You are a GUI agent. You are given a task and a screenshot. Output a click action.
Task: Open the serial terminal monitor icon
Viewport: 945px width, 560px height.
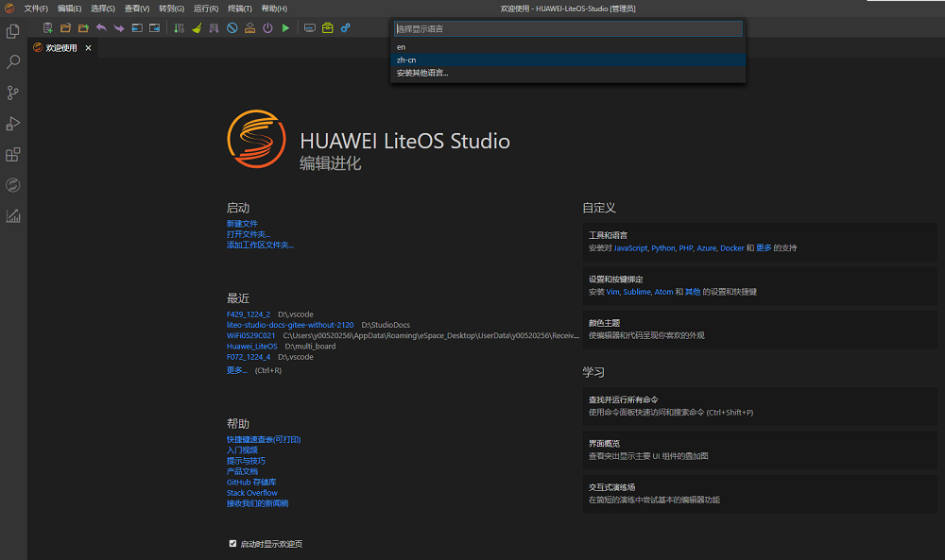(x=310, y=27)
